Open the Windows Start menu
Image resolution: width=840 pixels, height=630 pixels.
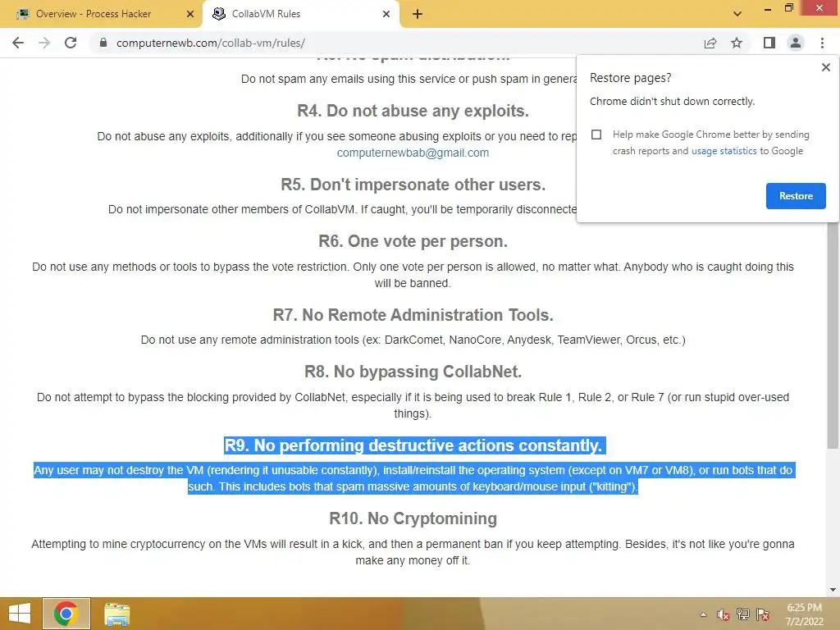tap(20, 614)
